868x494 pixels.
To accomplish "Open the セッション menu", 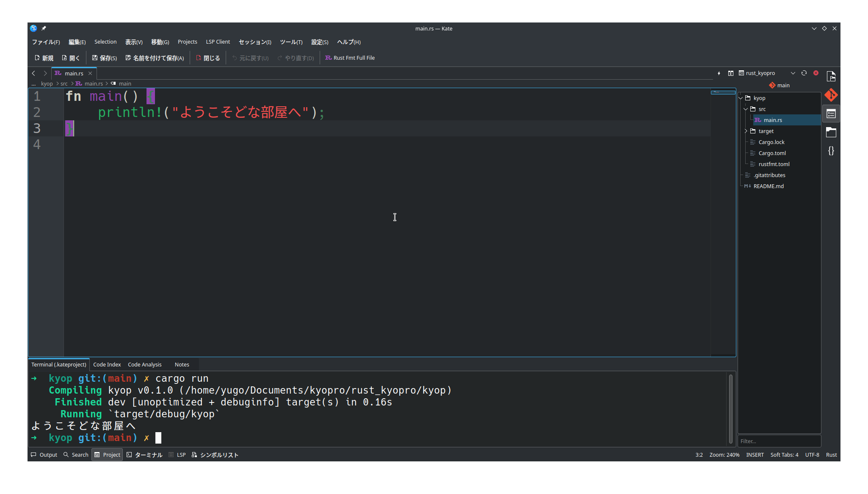I will 254,42.
